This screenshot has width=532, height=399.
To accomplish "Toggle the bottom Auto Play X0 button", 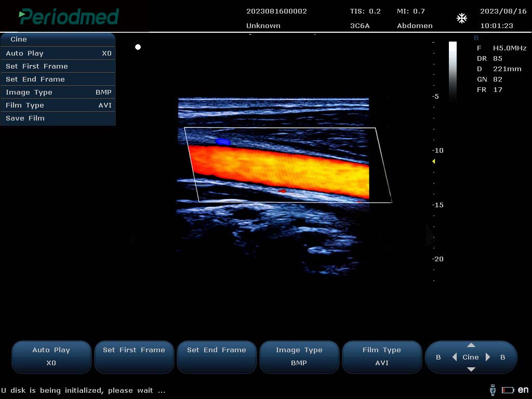I will click(51, 356).
